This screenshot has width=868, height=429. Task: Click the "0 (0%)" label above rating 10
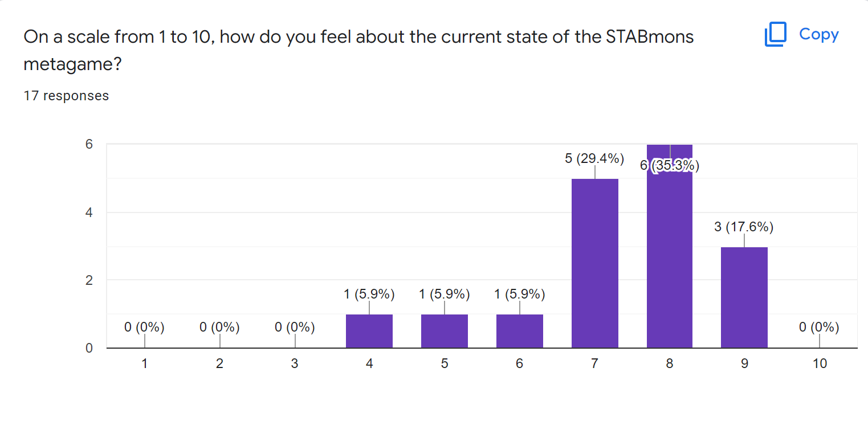point(819,328)
